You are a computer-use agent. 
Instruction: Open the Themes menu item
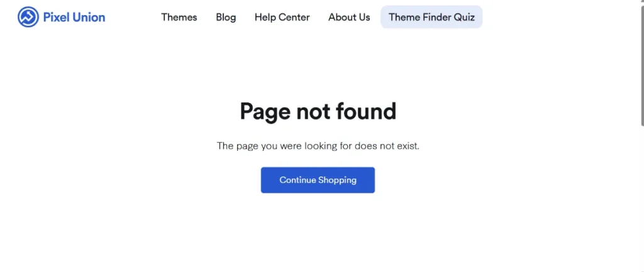pyautogui.click(x=179, y=17)
